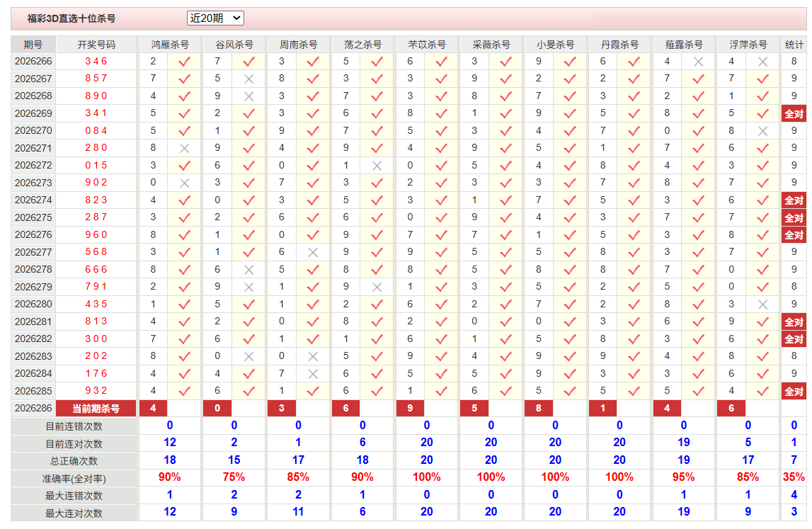Click the 全对 badge in row 2026269
The width and height of the screenshot is (812, 529).
(794, 113)
